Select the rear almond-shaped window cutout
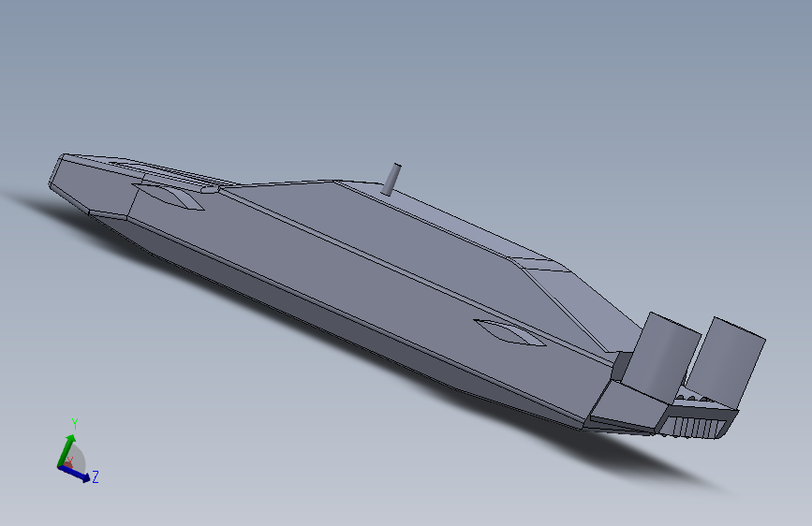 click(x=509, y=332)
